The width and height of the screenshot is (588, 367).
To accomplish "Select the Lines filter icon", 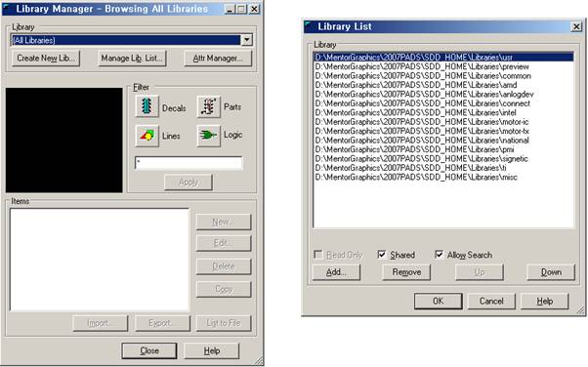I will [147, 136].
